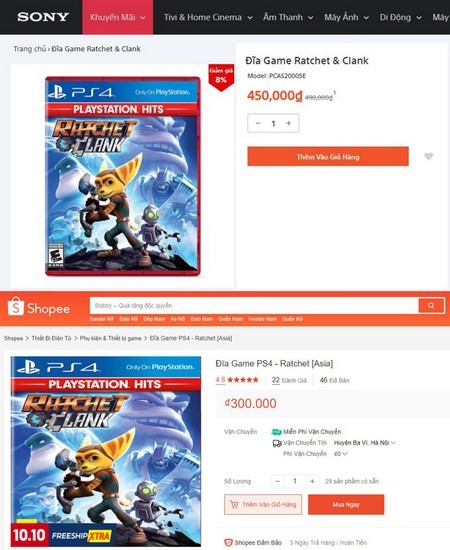The image size is (450, 550).
Task: Click Shopee product cover thumbnail
Action: click(106, 451)
